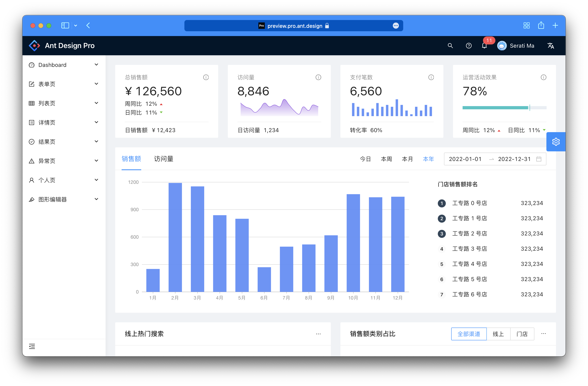This screenshot has height=386, width=588.
Task: Click the start date field 2022-01-01
Action: [x=465, y=159]
